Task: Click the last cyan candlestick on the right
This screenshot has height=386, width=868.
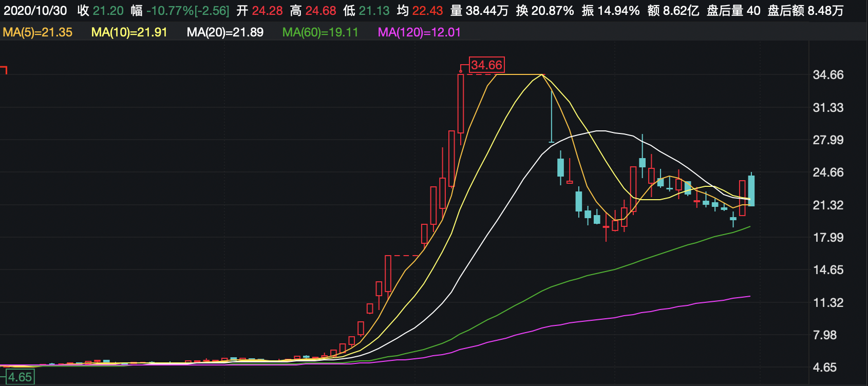Action: 751,190
